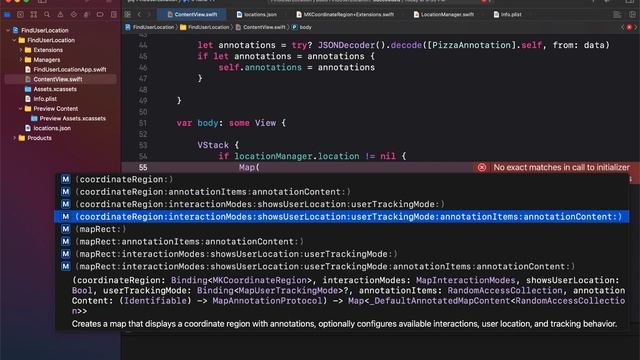The height and width of the screenshot is (360, 640).
Task: Choose mapRect completion ending with annotationItems:annotationContent:
Action: pyautogui.click(x=342, y=267)
